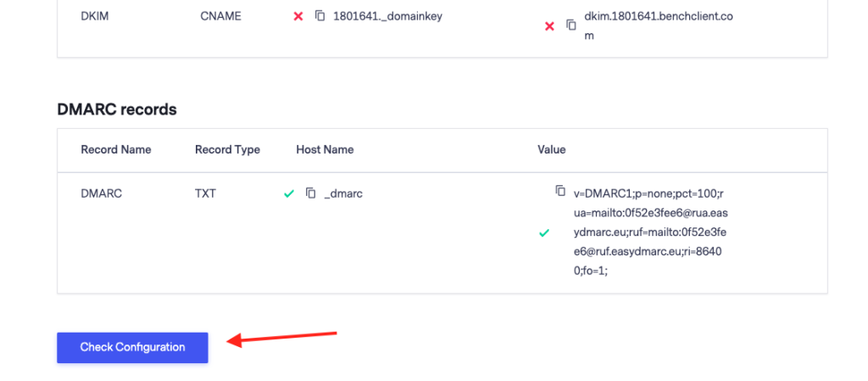
Task: Copy the DKIM value dkim.1801641.benchclient.com
Action: 573,25
